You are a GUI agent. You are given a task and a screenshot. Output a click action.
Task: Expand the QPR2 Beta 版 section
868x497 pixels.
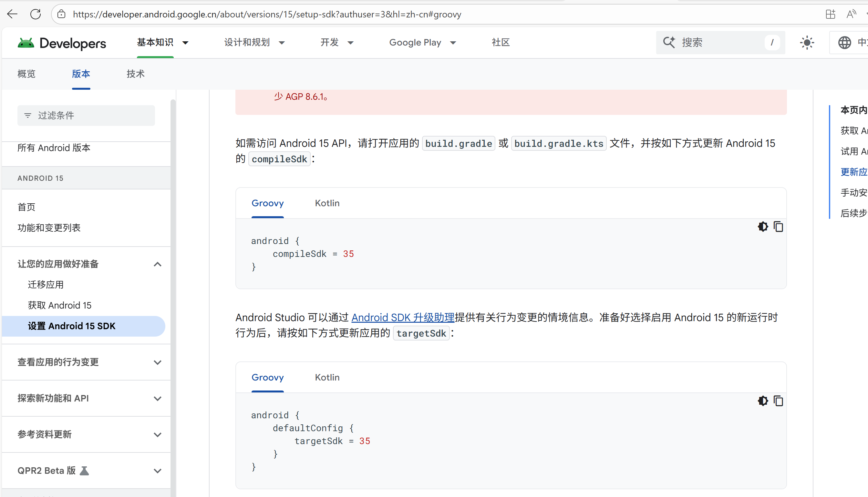tap(157, 471)
